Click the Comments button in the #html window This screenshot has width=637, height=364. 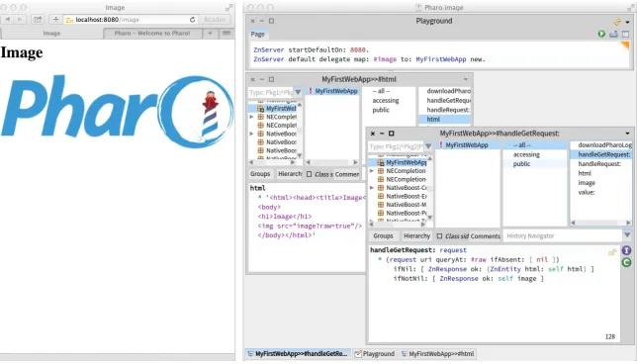click(x=347, y=174)
